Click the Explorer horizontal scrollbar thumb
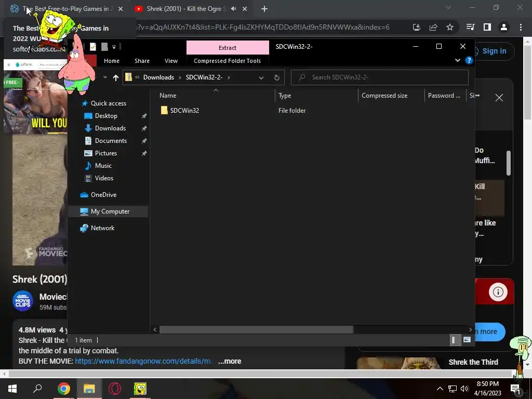Viewport: 532px width, 399px height. [256, 330]
